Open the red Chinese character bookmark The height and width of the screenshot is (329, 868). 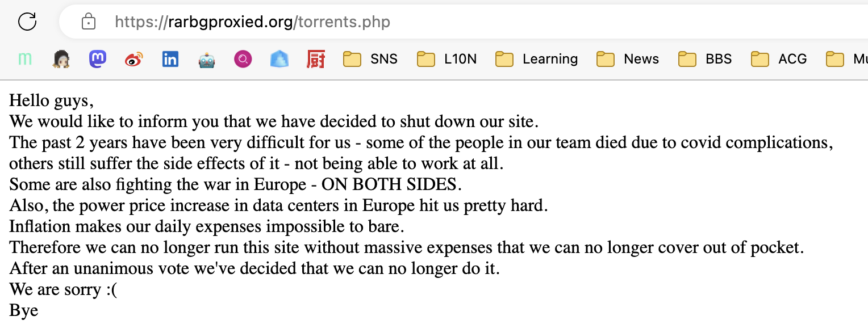point(316,59)
